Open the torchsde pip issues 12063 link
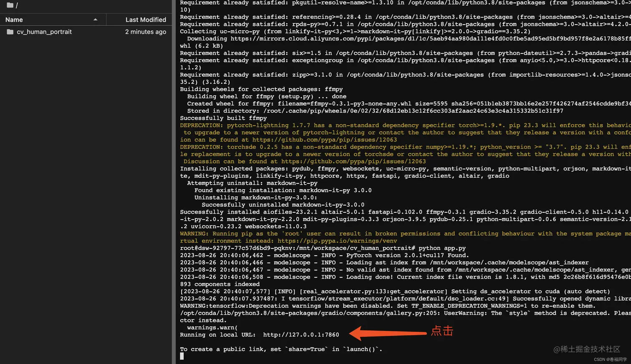 click(353, 161)
